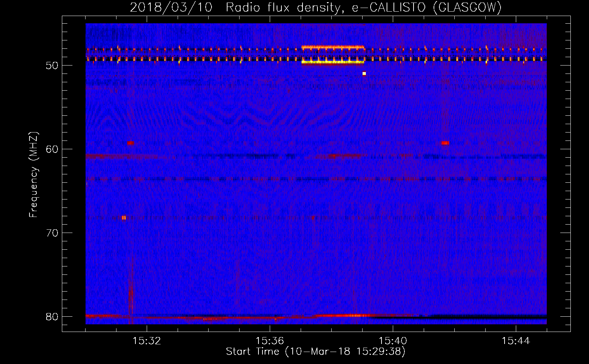589x364 pixels.
Task: Click the 70 MHz frequency tick label
Action: (x=52, y=233)
